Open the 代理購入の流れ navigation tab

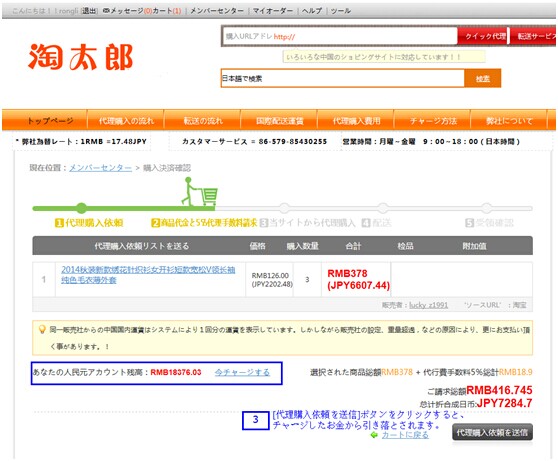click(x=126, y=121)
